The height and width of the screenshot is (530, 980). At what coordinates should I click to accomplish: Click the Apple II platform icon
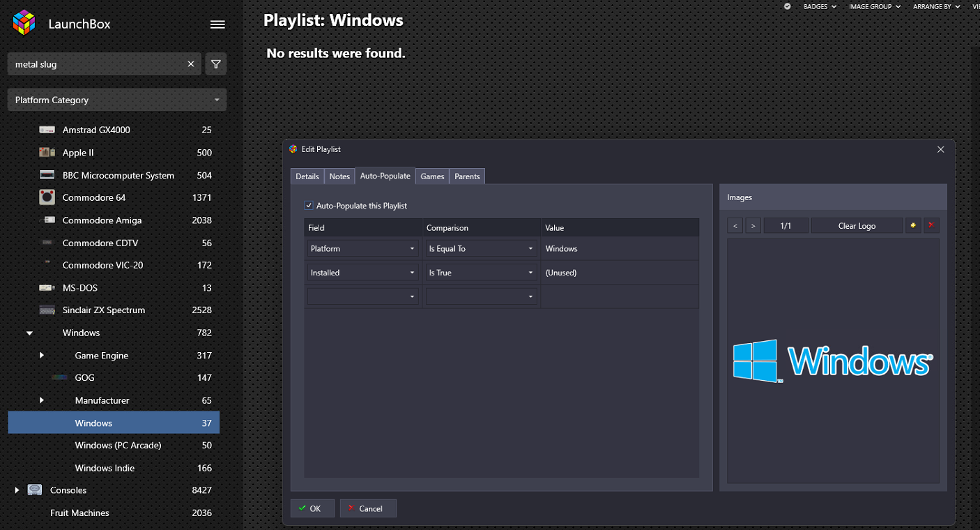[47, 152]
